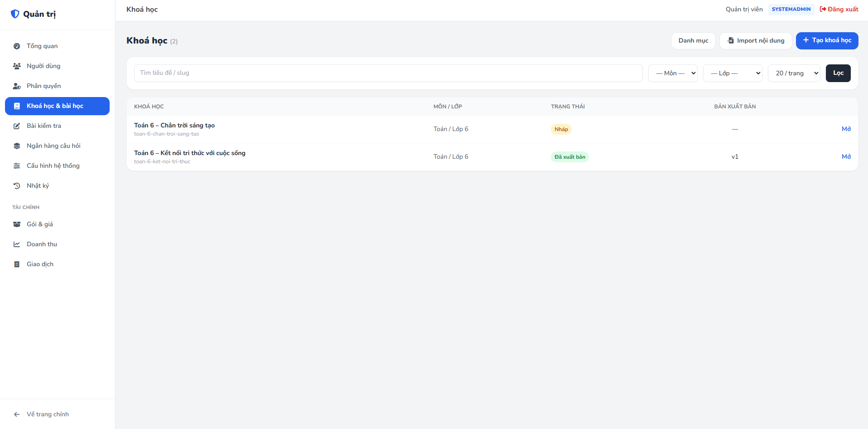Click the Nháp status badge
The width and height of the screenshot is (868, 429).
click(561, 129)
